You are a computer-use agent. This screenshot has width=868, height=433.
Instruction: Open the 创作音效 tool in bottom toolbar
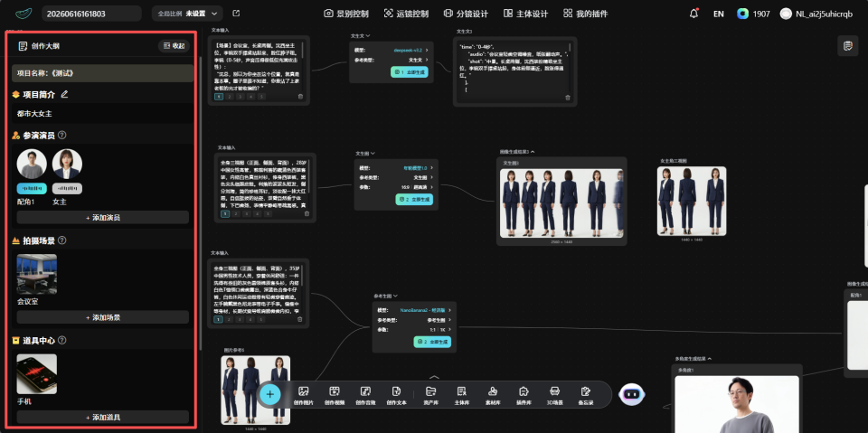(364, 395)
